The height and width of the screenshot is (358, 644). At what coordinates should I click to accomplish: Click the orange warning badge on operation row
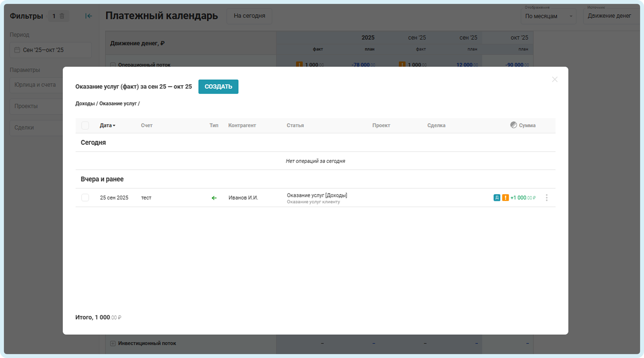(x=505, y=198)
